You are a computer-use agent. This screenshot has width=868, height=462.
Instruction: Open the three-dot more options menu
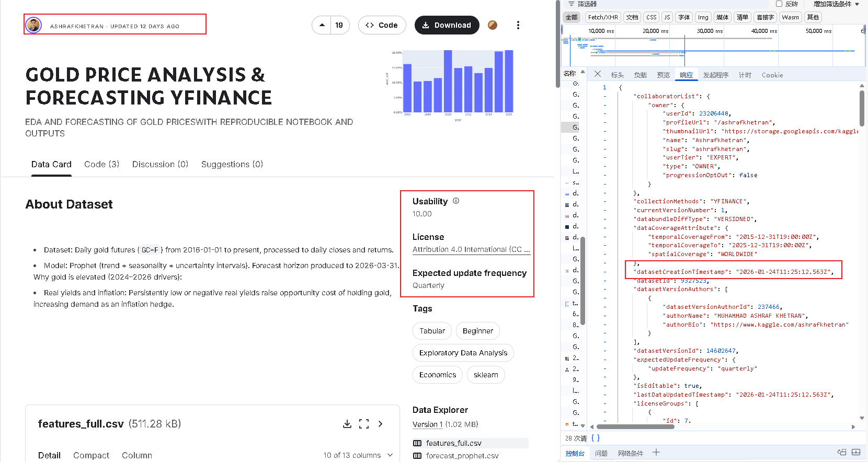coord(518,25)
